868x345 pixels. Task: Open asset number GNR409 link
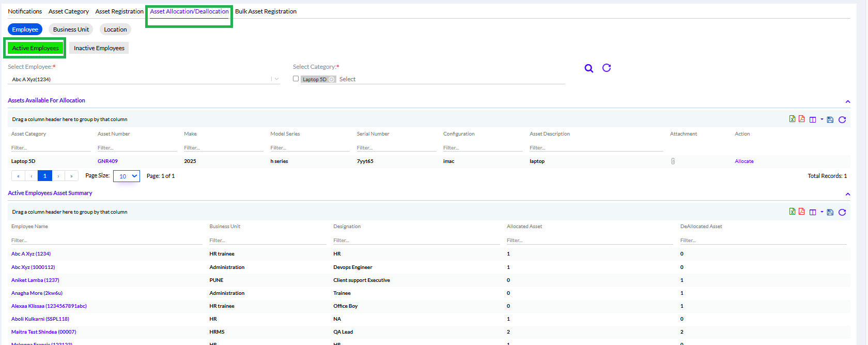107,161
